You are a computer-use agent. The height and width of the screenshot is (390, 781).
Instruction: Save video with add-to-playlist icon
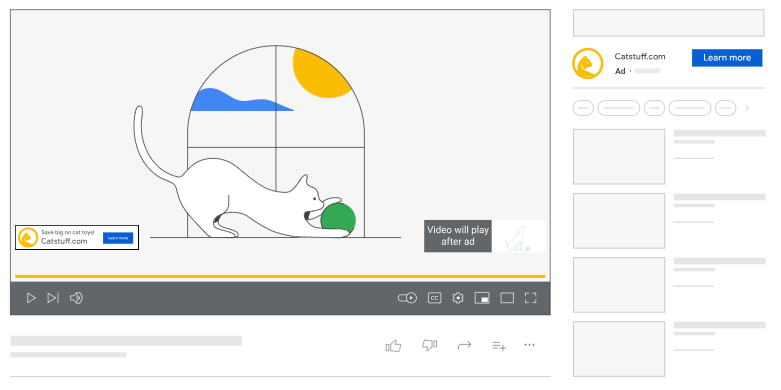click(499, 345)
